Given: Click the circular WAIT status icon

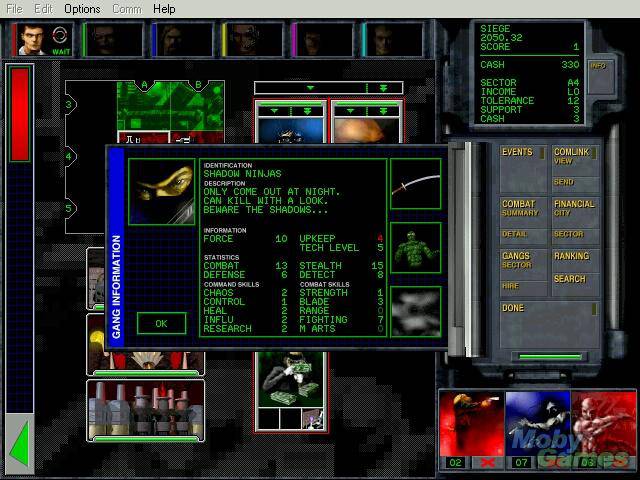Looking at the screenshot, I should click(x=60, y=35).
